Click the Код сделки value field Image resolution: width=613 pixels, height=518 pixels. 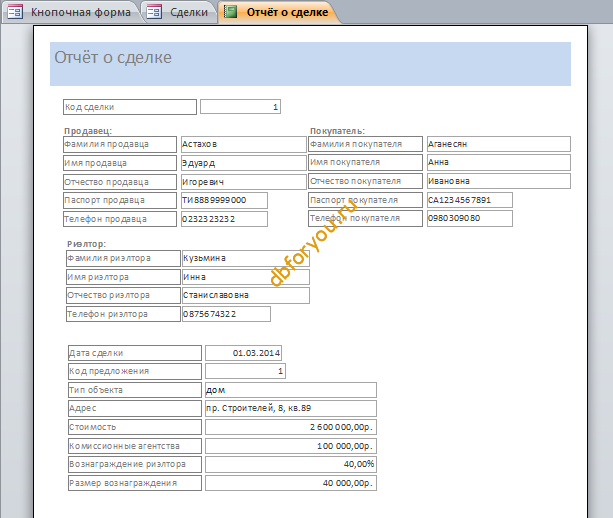[240, 107]
